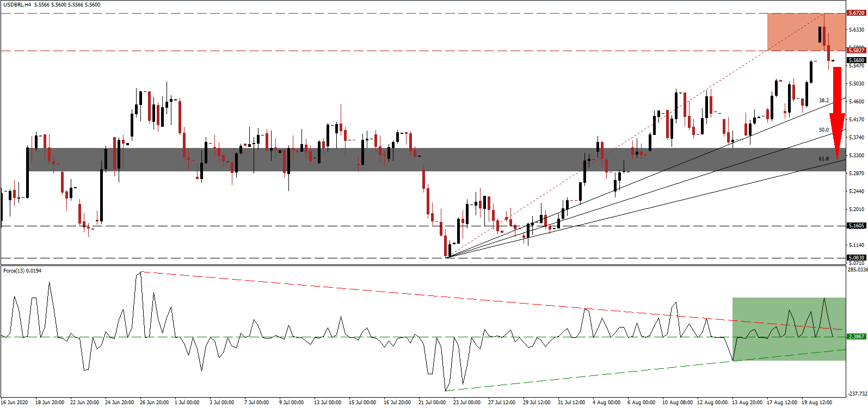This screenshot has width=868, height=408.
Task: Click the 5.0830 price level label
Action: coord(856,258)
